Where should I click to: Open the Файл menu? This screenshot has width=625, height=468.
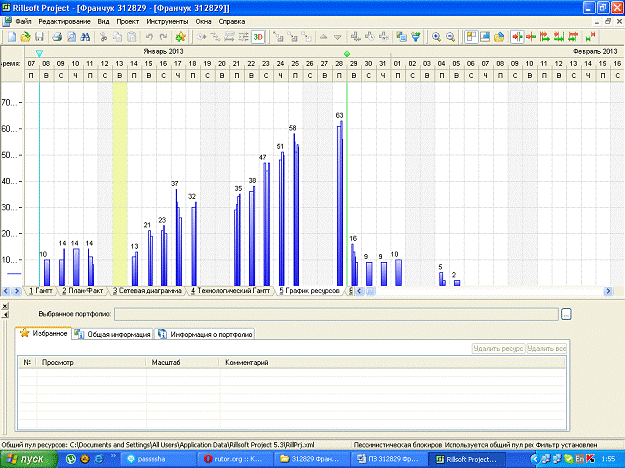tap(23, 21)
